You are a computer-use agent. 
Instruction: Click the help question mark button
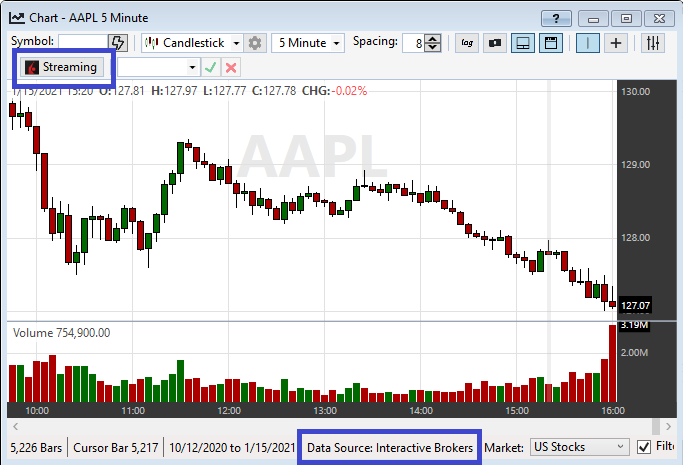pos(556,19)
